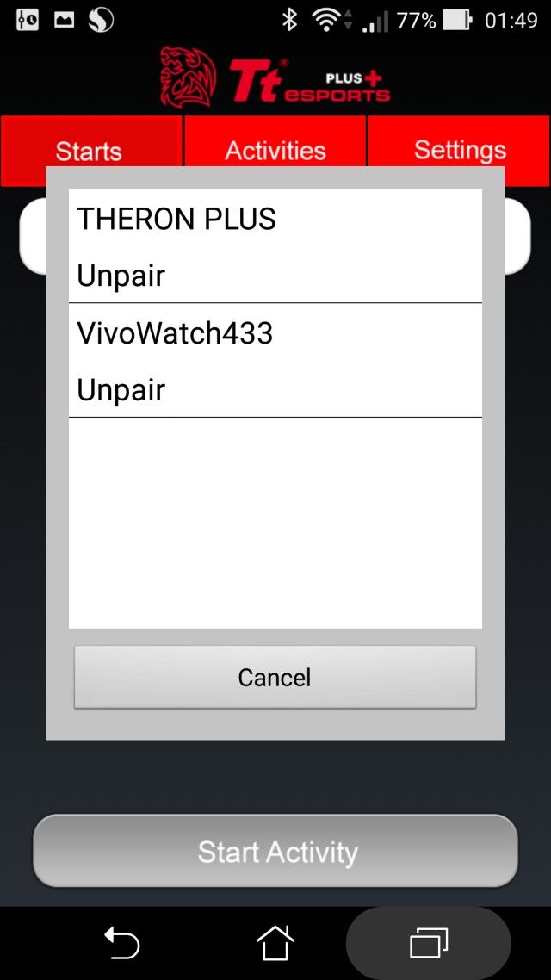The image size is (551, 980).
Task: Tap the Tt eSPORTS dragon logo
Action: point(188,77)
